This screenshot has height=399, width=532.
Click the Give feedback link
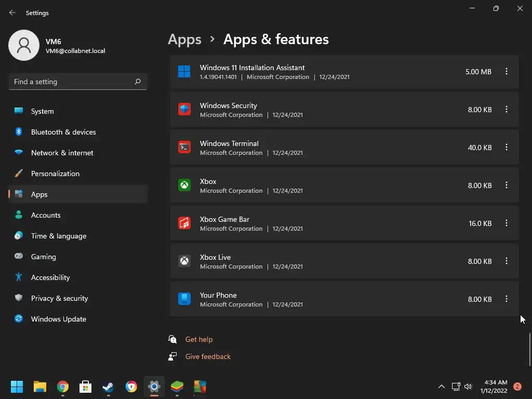[x=208, y=356]
